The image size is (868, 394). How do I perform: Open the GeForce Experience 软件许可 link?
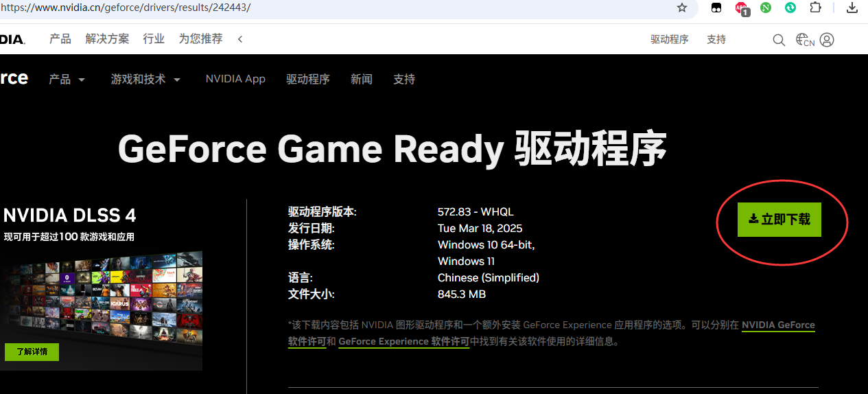pos(403,341)
